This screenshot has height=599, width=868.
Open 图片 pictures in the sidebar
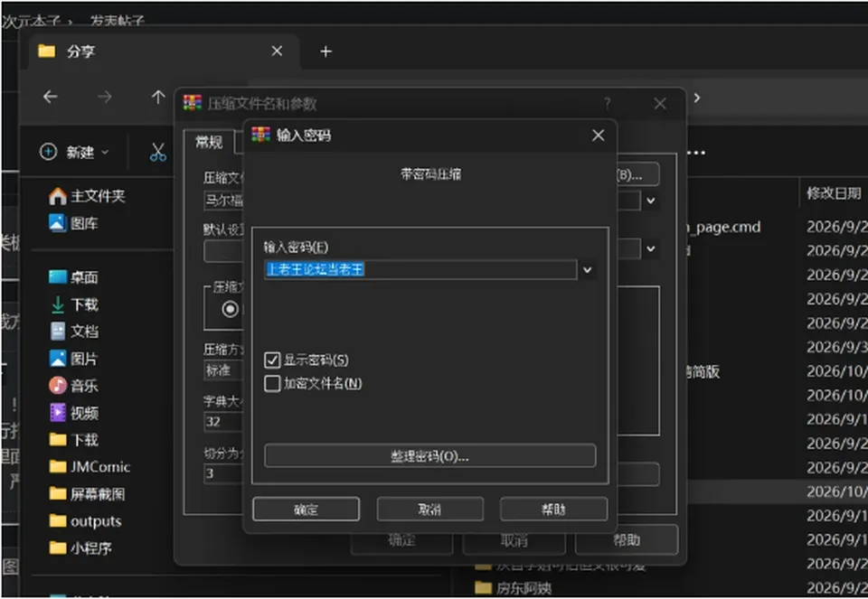point(73,359)
